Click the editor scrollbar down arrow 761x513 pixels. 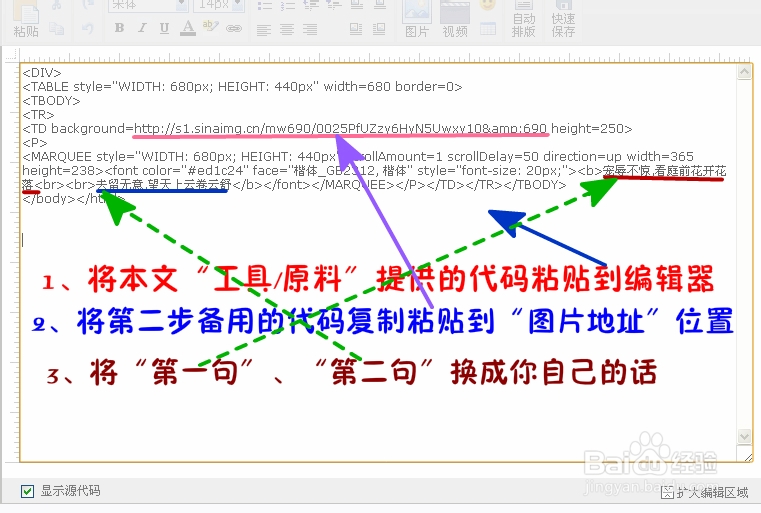click(x=744, y=435)
